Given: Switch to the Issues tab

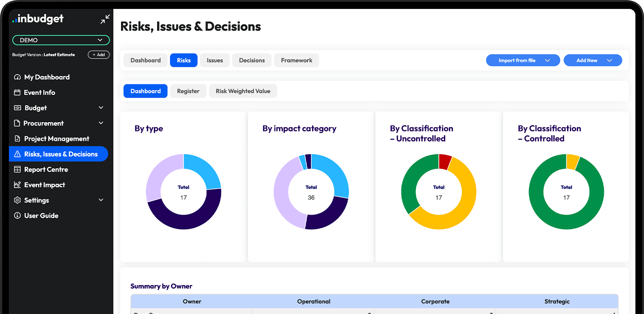Looking at the screenshot, I should [x=215, y=60].
